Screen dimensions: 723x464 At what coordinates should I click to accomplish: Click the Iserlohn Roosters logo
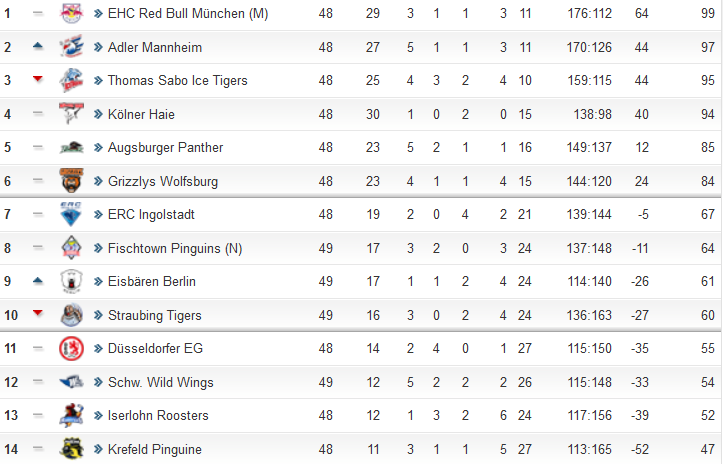tap(71, 415)
